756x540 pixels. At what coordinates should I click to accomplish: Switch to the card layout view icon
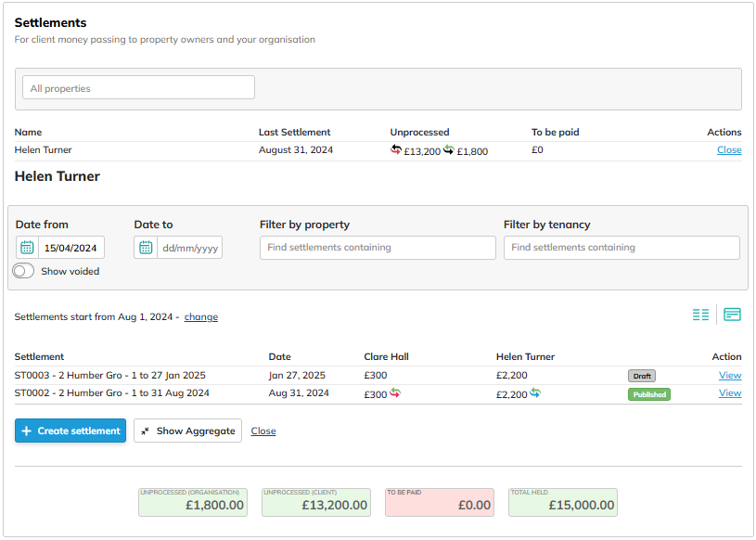pyautogui.click(x=732, y=315)
